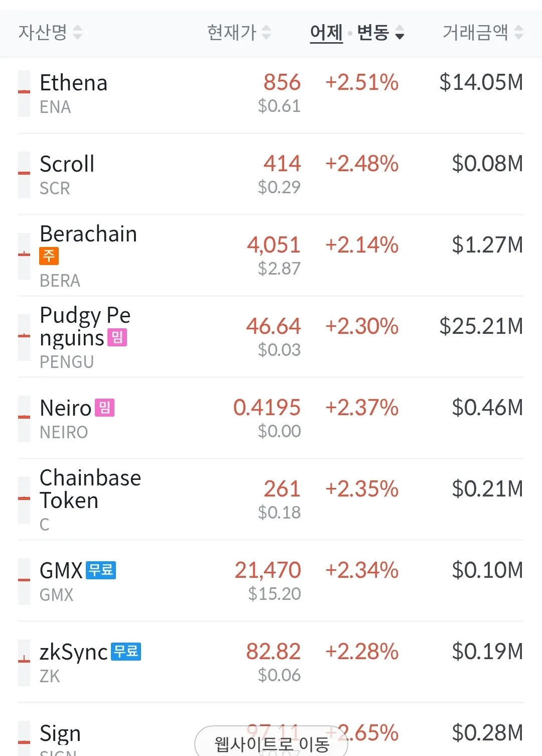
Task: Select the 어제 period option
Action: point(326,33)
